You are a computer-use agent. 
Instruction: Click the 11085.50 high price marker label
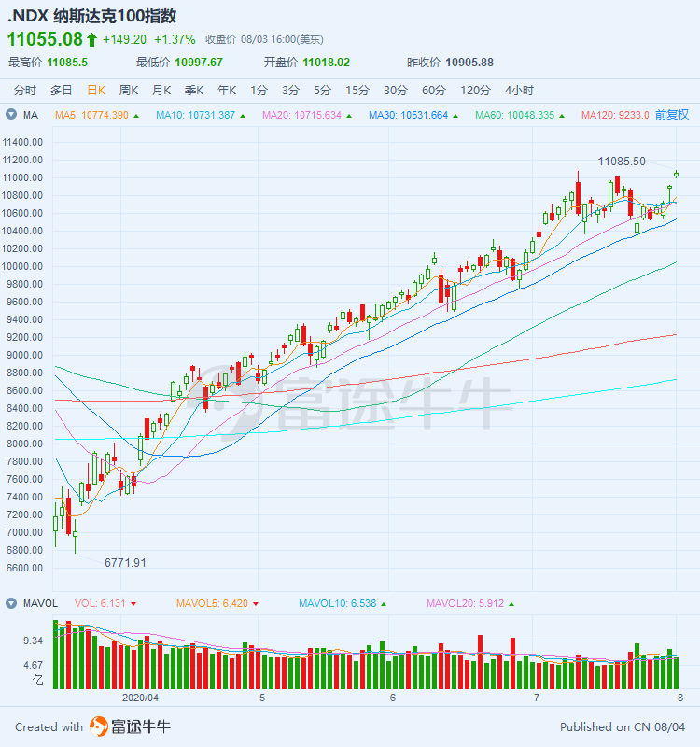(622, 162)
